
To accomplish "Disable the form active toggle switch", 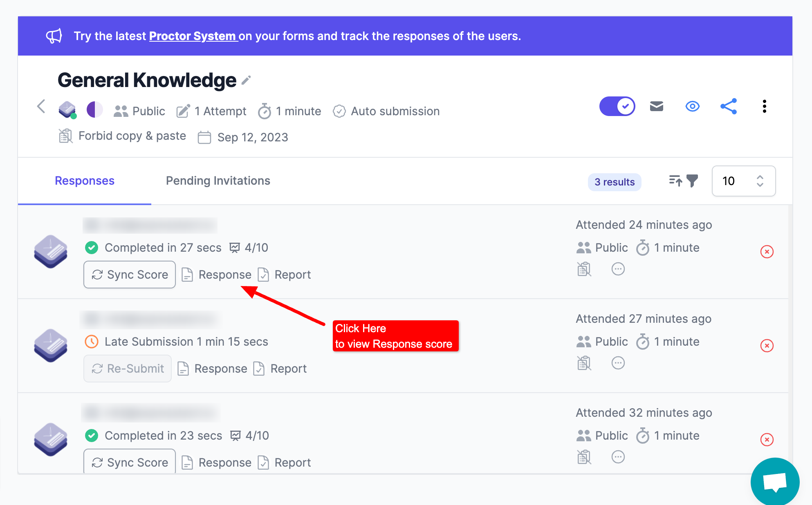I will (x=617, y=106).
